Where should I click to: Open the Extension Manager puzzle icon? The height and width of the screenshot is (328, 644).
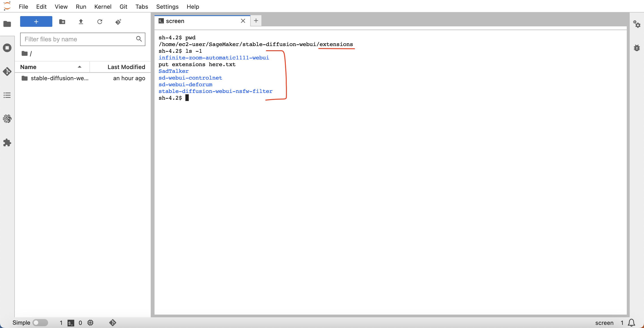(7, 143)
